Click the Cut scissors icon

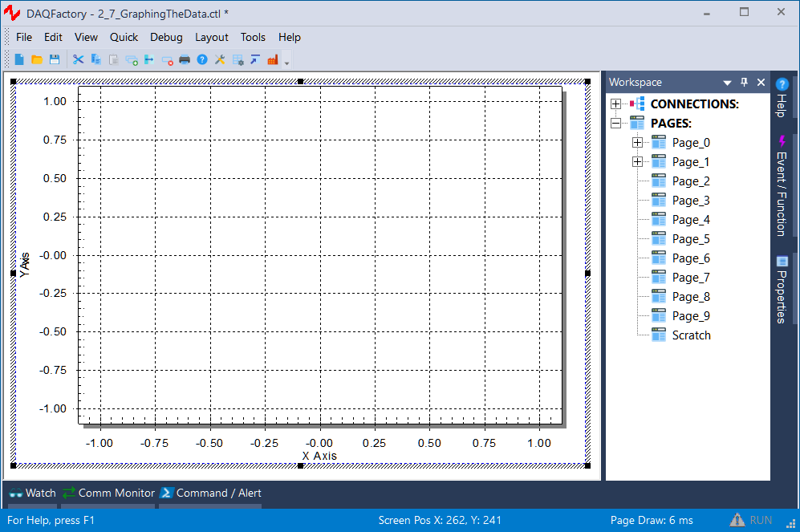(78, 59)
